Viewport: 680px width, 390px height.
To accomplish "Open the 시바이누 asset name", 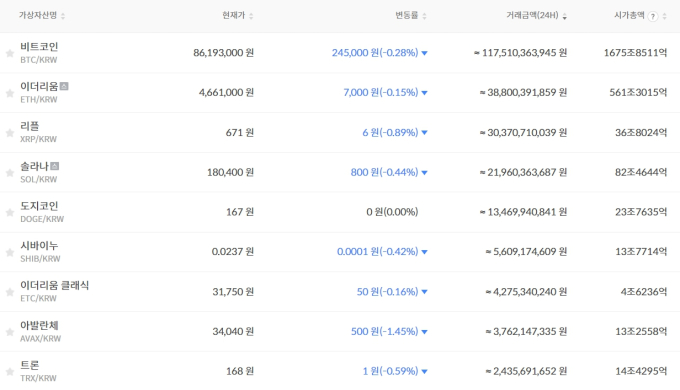I will (39, 246).
